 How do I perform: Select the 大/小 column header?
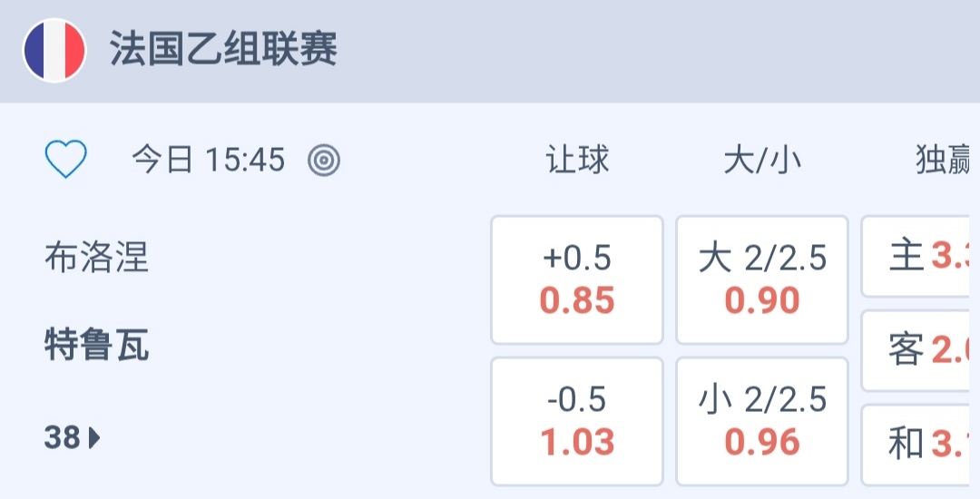[x=762, y=161]
